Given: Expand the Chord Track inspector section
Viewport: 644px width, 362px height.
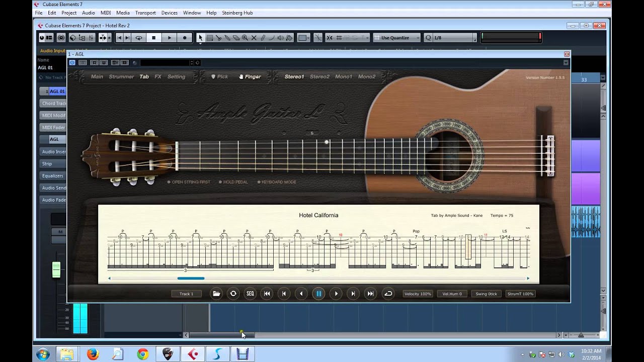Looking at the screenshot, I should click(x=53, y=104).
